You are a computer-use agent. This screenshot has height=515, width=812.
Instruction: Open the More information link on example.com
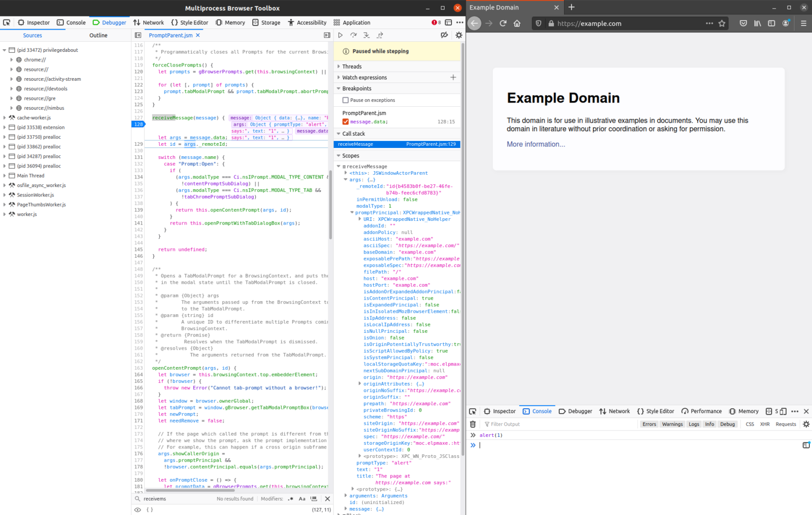[536, 144]
